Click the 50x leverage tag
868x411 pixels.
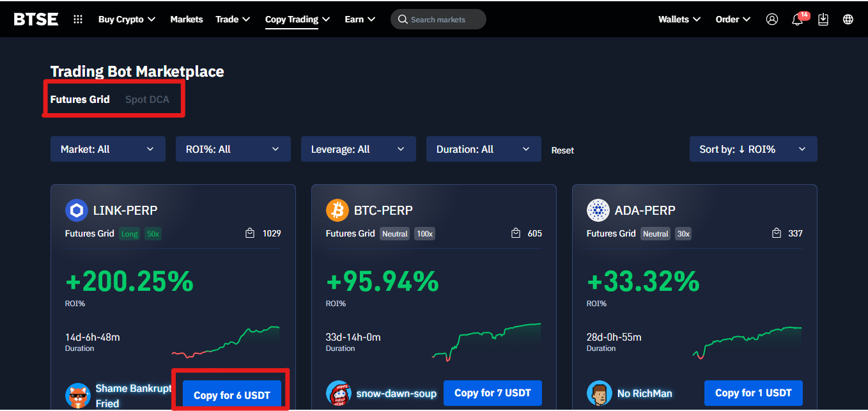[x=153, y=234]
